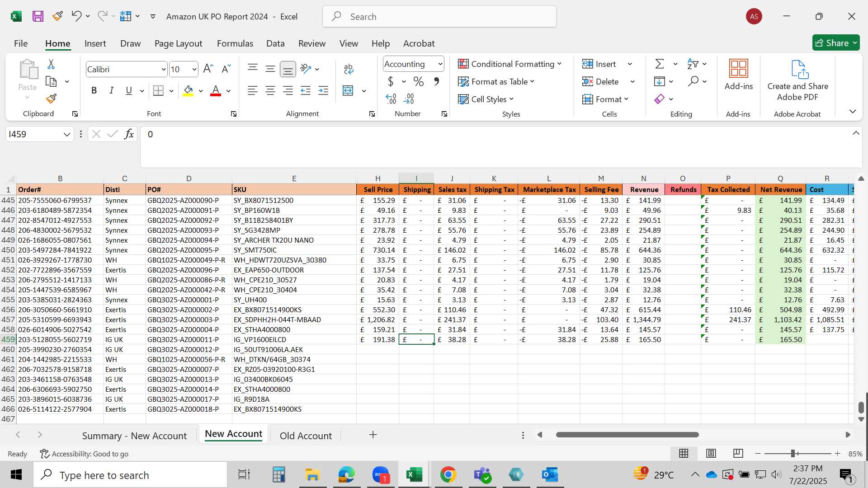This screenshot has height=488, width=868.
Task: Open the Accounting number format dropdown
Action: 439,64
